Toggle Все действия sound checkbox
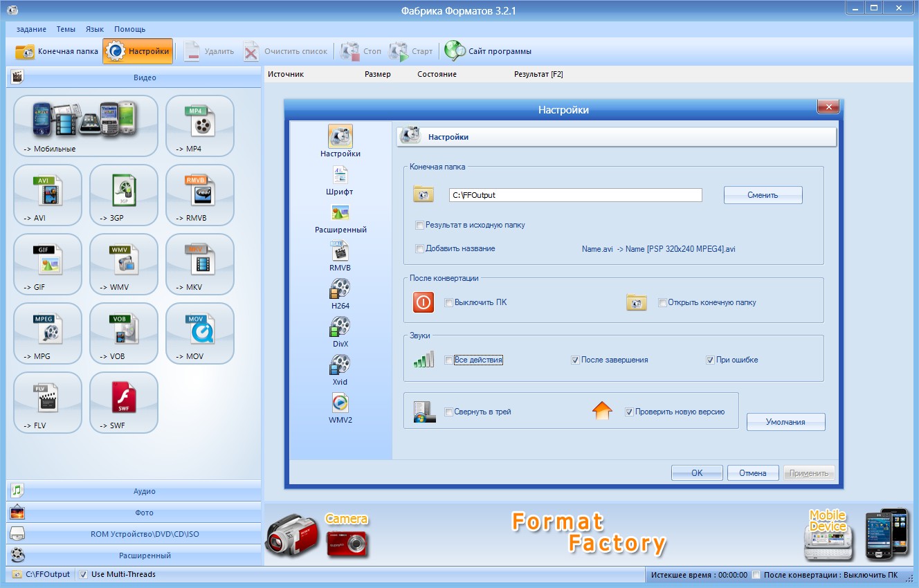Viewport: 919px width, 588px height. [x=448, y=360]
